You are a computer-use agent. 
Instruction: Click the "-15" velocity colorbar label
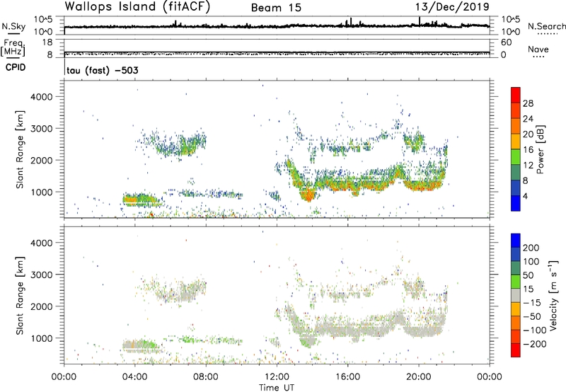532,302
